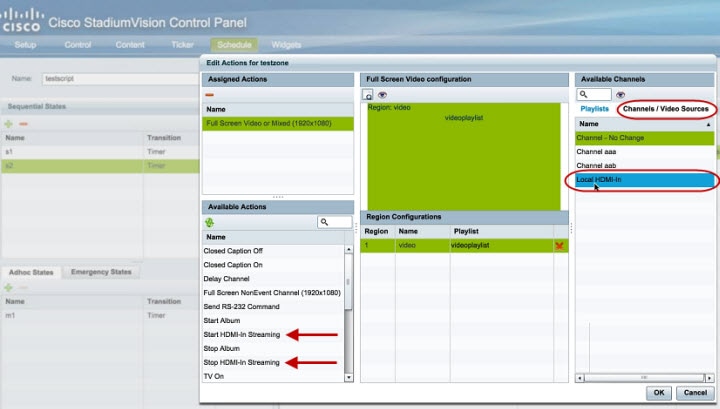Select videoplaylist cell in Region Configurations
Image resolution: width=720 pixels, height=409 pixels.
(x=502, y=246)
